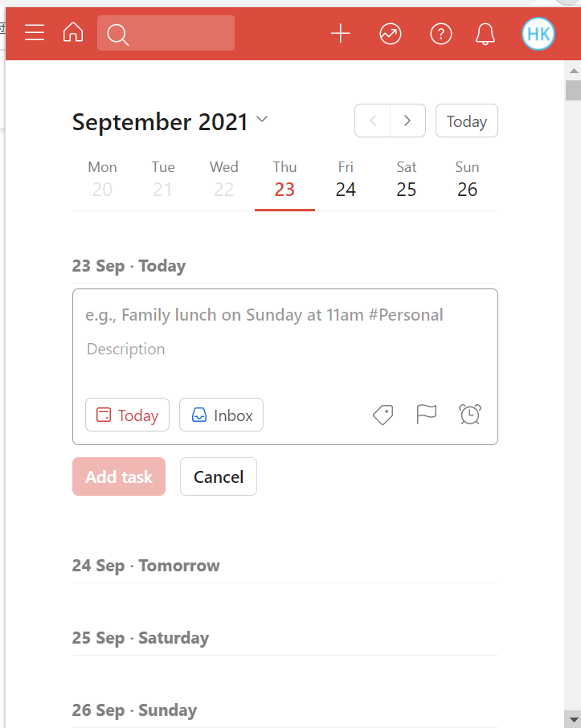The image size is (581, 728).
Task: Add a reminder with the clock icon
Action: click(470, 415)
